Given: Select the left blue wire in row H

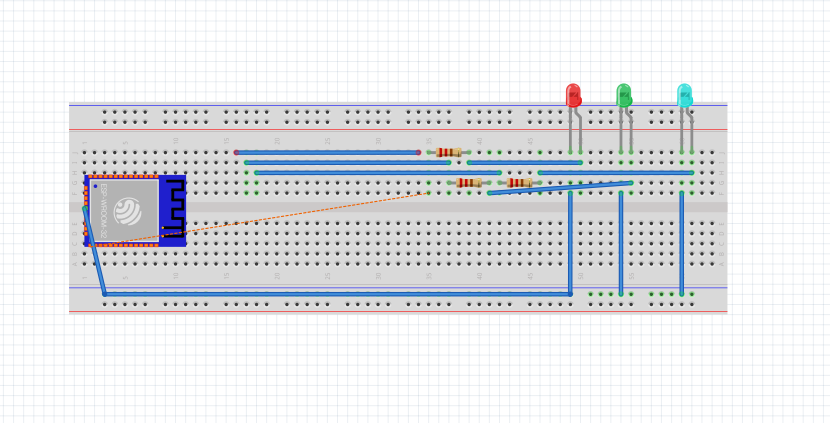Looking at the screenshot, I should click(x=378, y=173).
